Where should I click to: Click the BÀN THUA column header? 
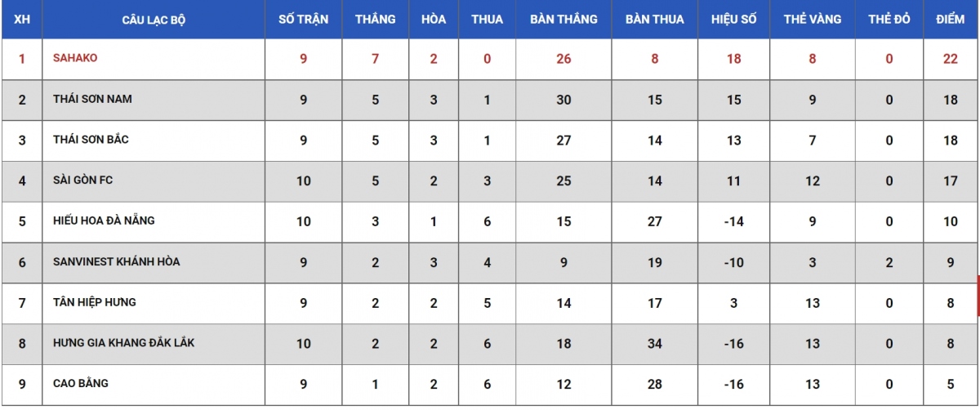tap(655, 20)
